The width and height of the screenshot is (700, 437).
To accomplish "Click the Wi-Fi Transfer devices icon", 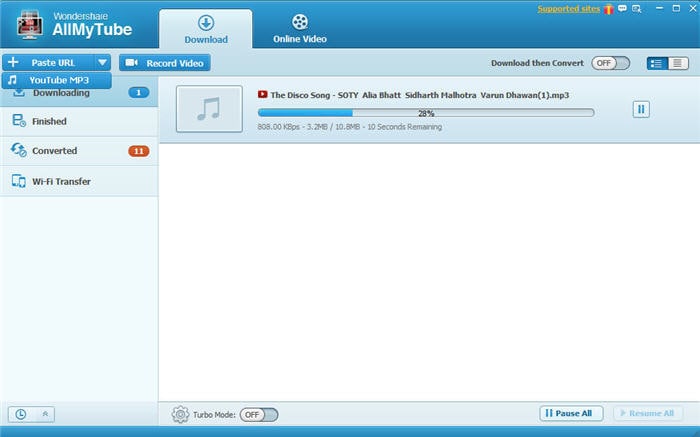I will click(x=19, y=181).
